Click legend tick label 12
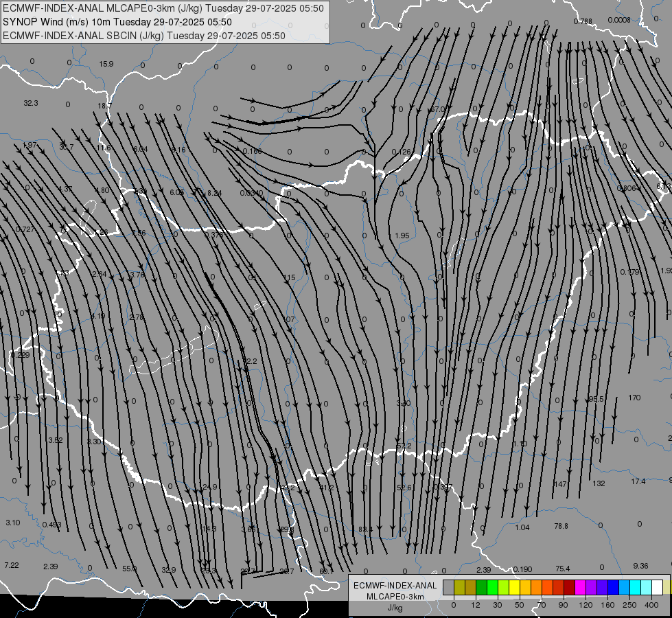This screenshot has width=672, height=618. [475, 605]
